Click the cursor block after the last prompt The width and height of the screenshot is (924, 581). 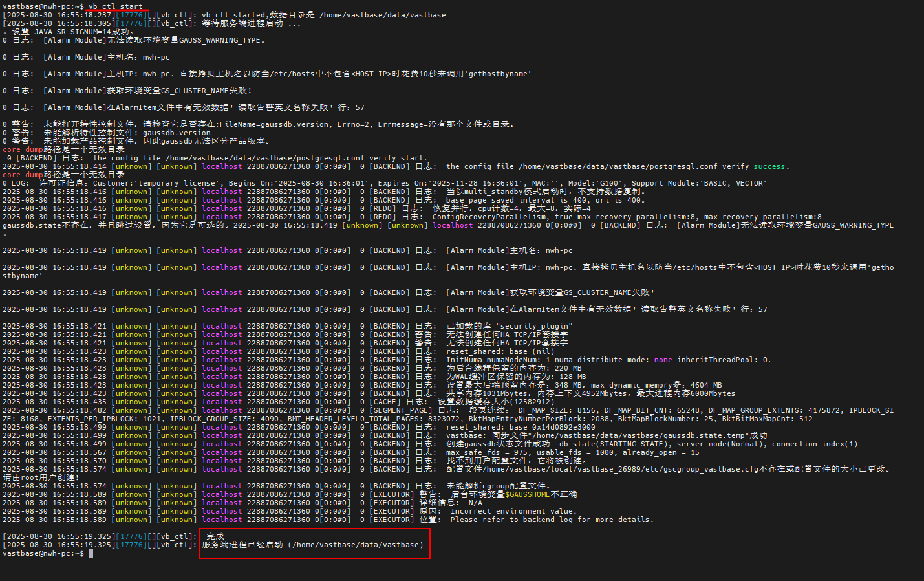(x=91, y=553)
